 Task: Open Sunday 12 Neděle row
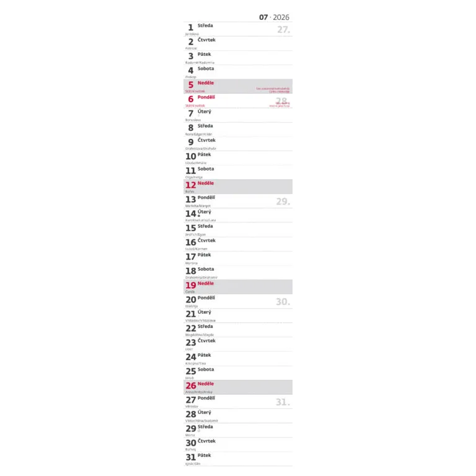[200, 184]
